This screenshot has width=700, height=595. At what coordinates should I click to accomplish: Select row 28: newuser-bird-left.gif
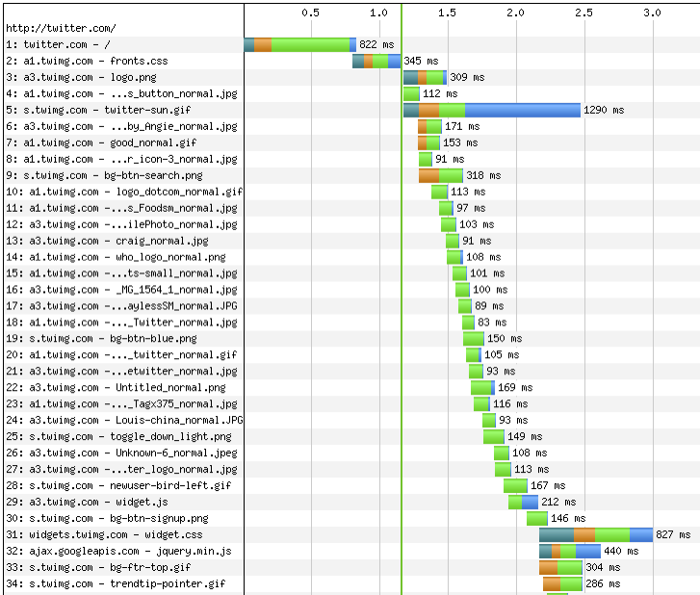[x=118, y=485]
